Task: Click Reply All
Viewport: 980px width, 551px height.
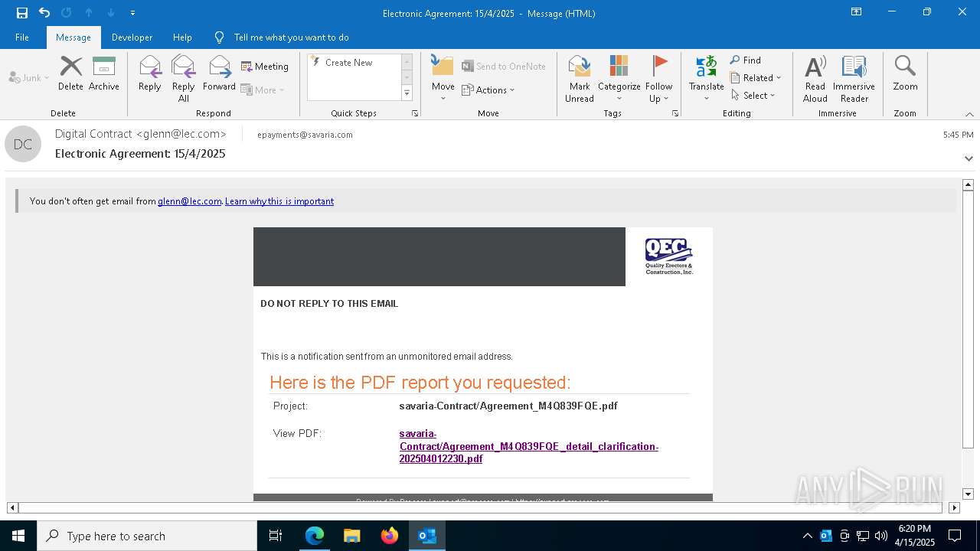Action: (184, 79)
